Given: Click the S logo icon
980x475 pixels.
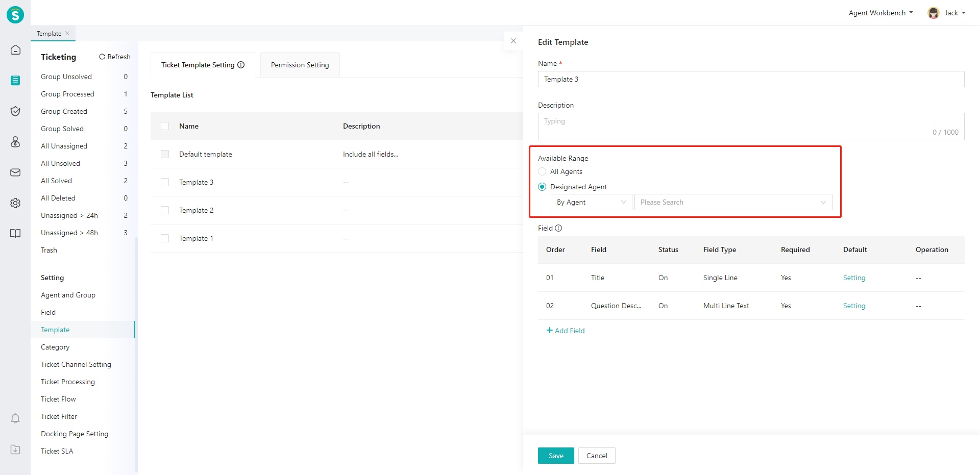Looking at the screenshot, I should coord(15,15).
